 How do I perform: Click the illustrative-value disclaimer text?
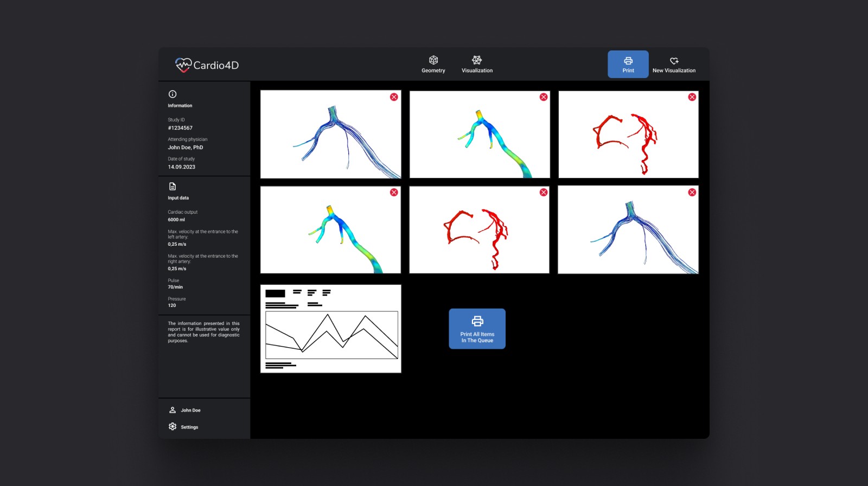click(x=203, y=332)
